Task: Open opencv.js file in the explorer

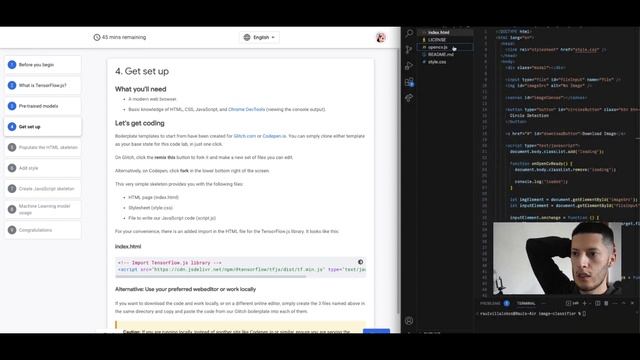Action: (x=445, y=47)
